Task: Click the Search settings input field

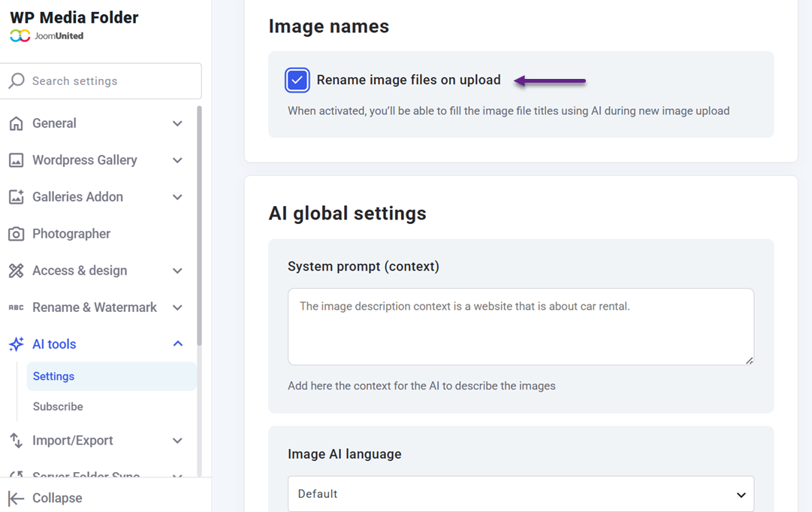Action: (x=101, y=81)
